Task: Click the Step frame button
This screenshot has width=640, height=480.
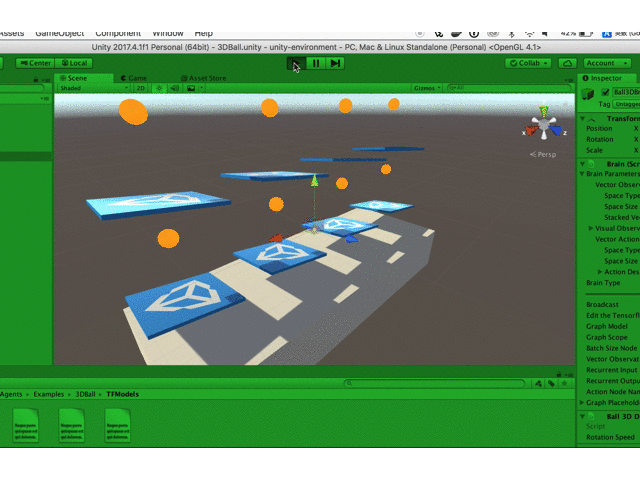Action: tap(335, 63)
